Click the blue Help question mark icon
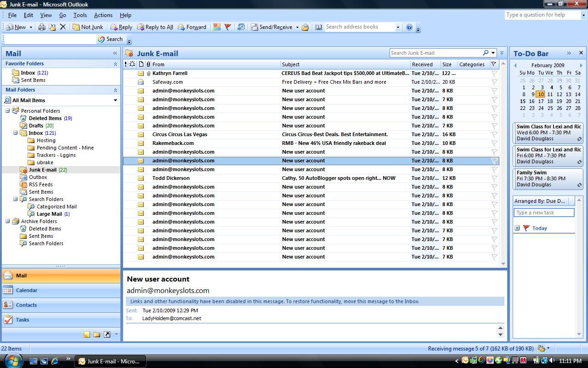The height and width of the screenshot is (368, 588). point(409,27)
